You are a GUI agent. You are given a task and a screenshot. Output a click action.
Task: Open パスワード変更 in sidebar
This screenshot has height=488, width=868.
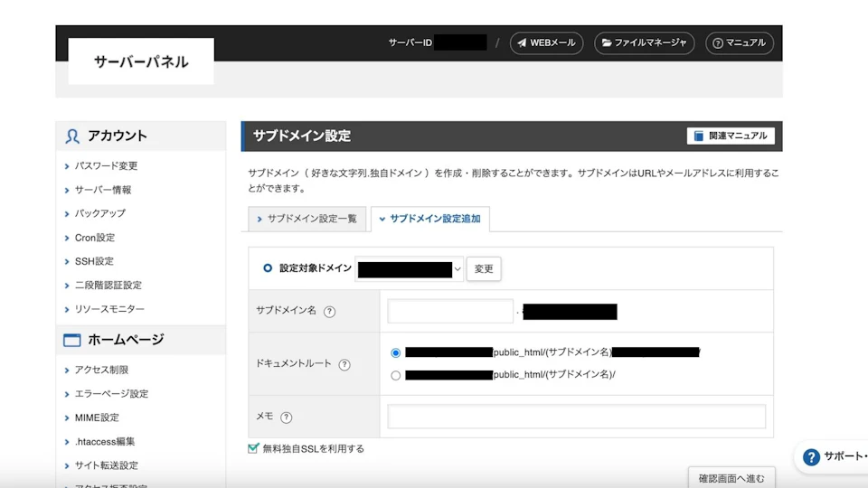(106, 166)
